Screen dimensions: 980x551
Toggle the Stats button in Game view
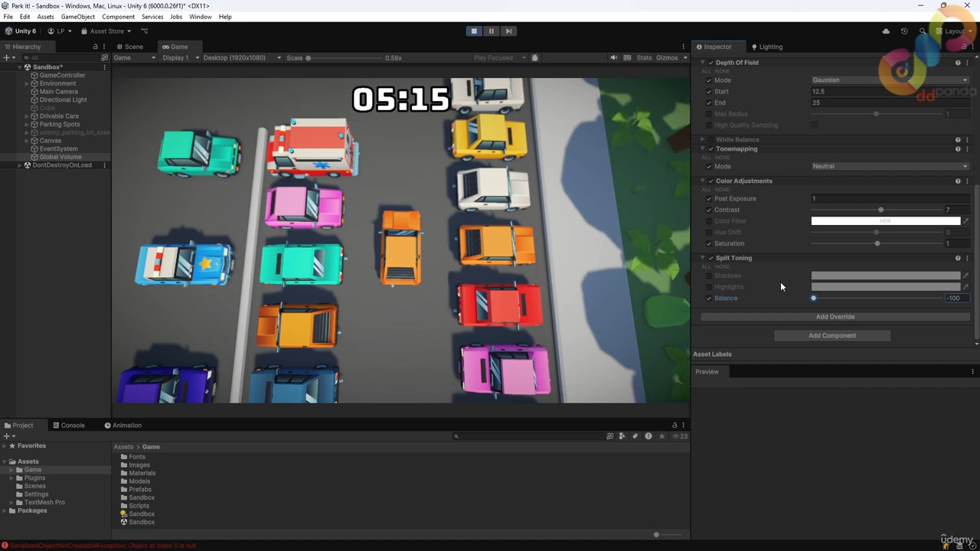[x=644, y=58]
